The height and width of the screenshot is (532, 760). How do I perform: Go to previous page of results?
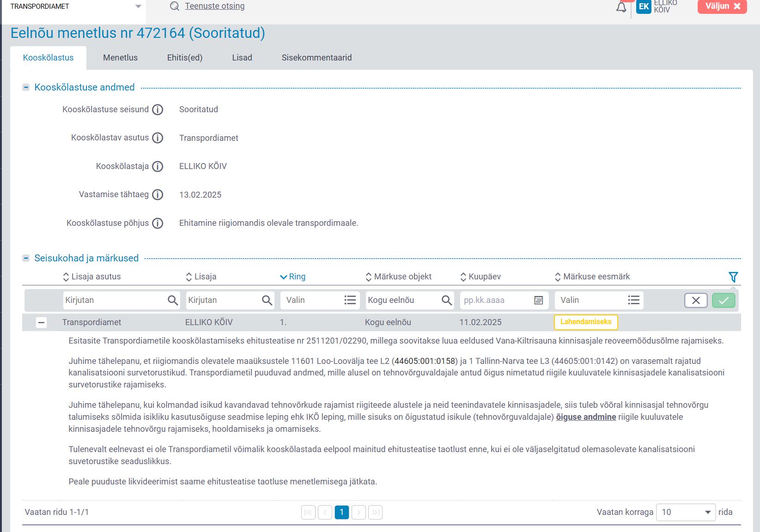pyautogui.click(x=325, y=512)
